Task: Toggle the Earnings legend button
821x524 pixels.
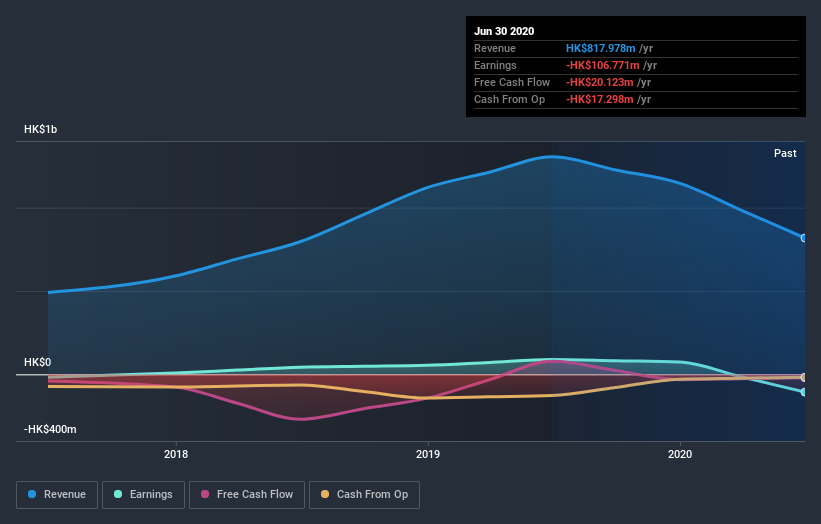Action: point(143,495)
